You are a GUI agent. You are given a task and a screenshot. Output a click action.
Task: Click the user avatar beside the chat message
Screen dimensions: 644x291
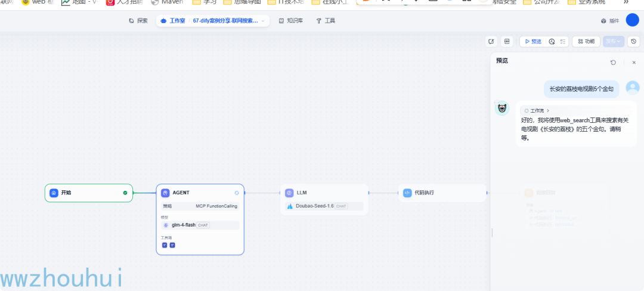pyautogui.click(x=633, y=88)
